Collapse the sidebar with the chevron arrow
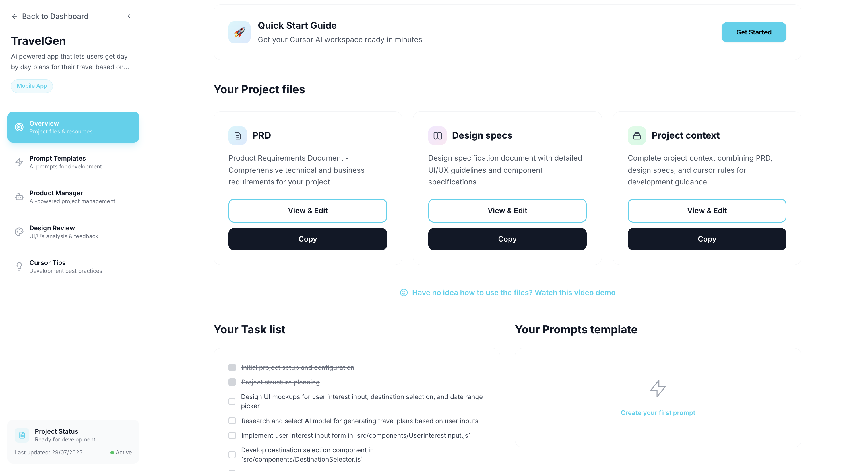 coord(129,16)
